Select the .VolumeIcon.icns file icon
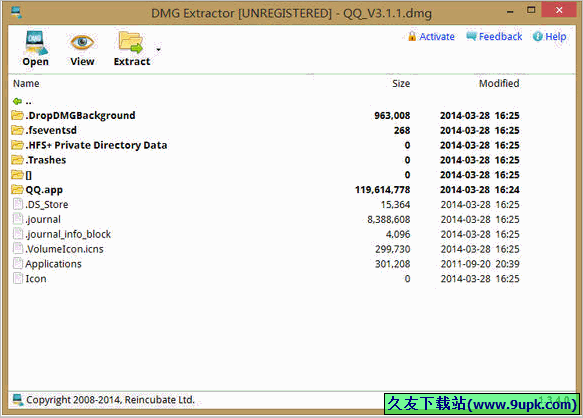The image size is (583, 418). 17,248
